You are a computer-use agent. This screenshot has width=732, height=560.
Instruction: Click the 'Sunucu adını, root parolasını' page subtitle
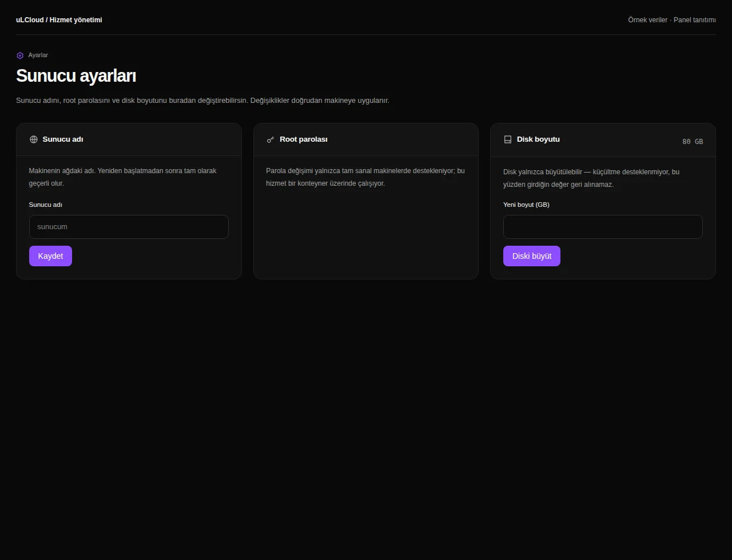pyautogui.click(x=202, y=101)
